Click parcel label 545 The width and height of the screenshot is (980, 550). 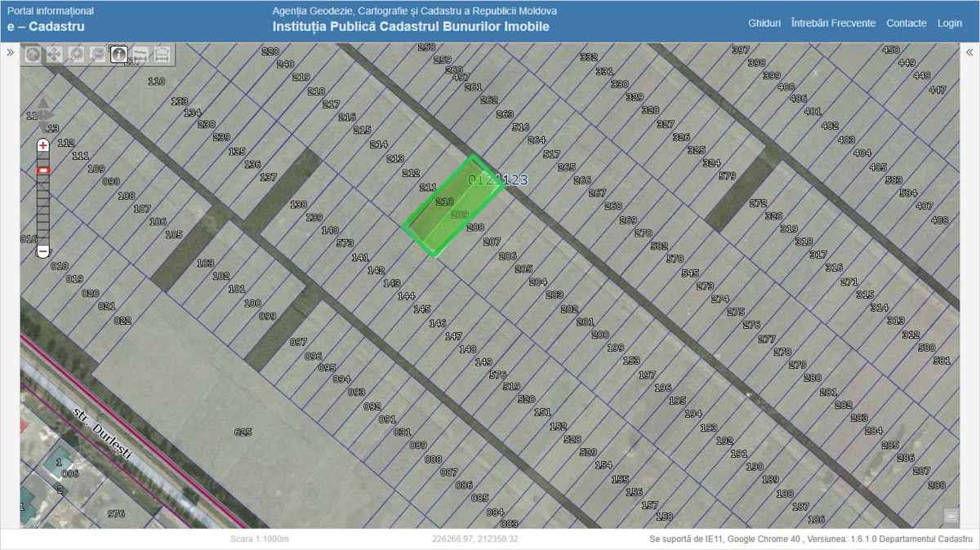point(690,273)
